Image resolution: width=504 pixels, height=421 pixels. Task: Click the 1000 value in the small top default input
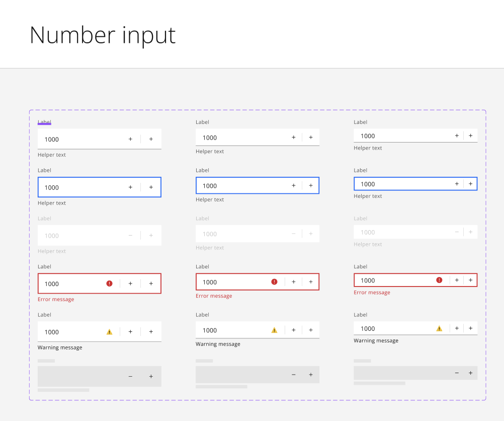click(368, 136)
